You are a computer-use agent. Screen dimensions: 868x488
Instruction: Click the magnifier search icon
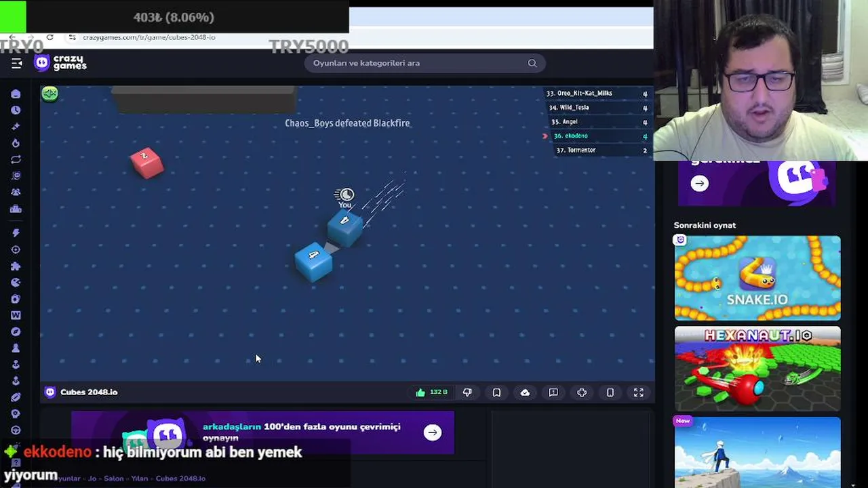[532, 63]
